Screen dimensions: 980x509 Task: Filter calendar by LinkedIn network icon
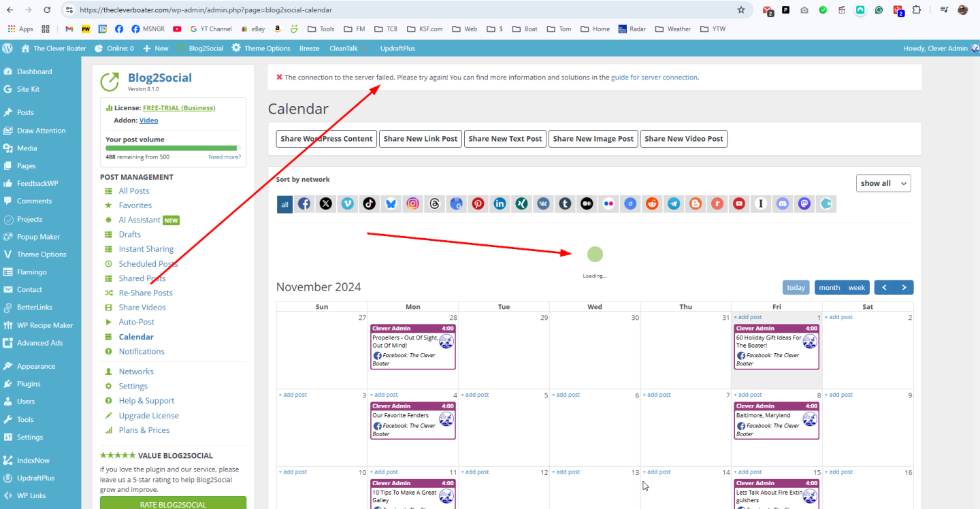(x=500, y=203)
